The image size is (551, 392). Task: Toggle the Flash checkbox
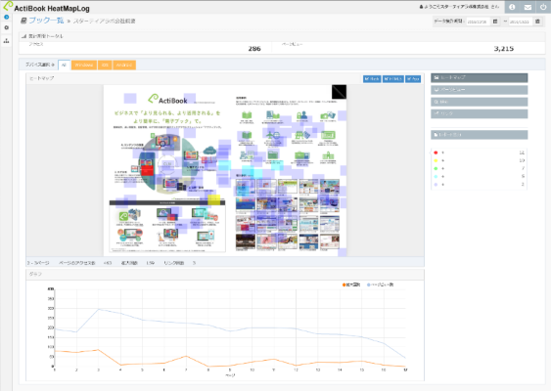[372, 79]
